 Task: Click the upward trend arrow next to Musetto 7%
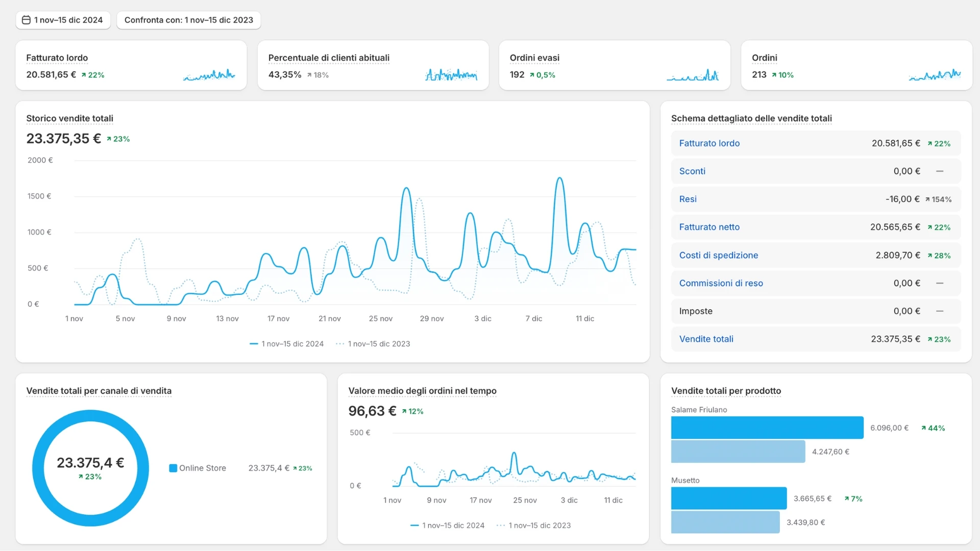847,499
